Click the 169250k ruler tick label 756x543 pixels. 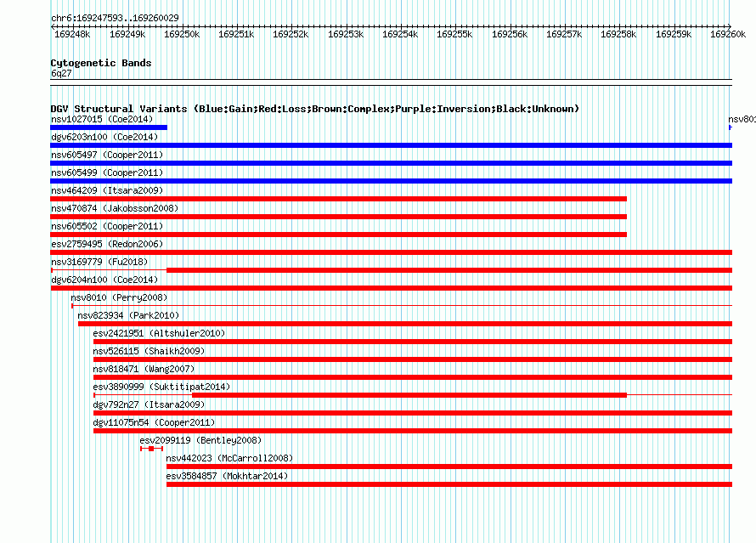pyautogui.click(x=182, y=34)
